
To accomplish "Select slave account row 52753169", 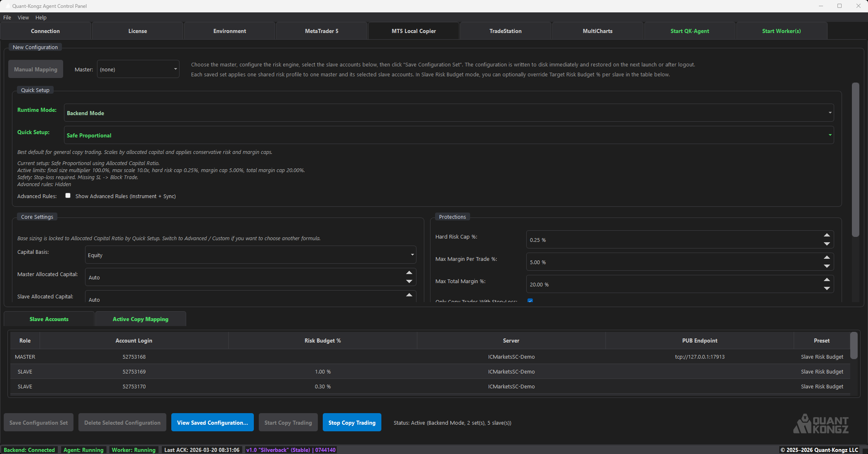I will (x=134, y=371).
